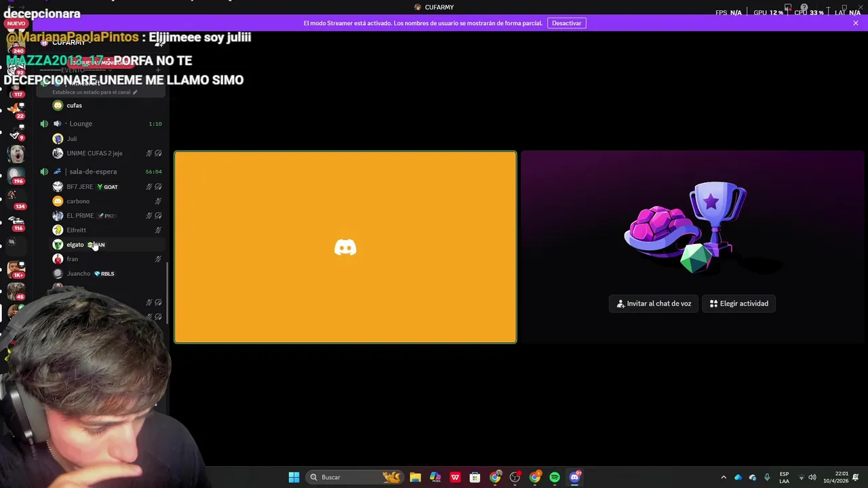This screenshot has height=488, width=868.
Task: Click the microphone tray icon
Action: 767,477
